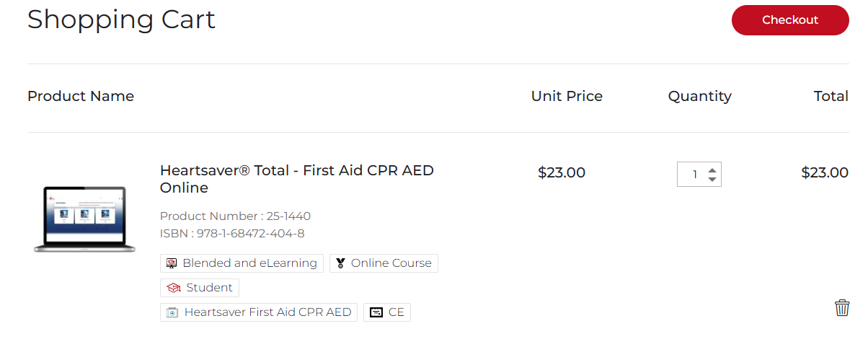Open the Heartsaver Total product title link
This screenshot has height=347, width=868.
coord(296,179)
